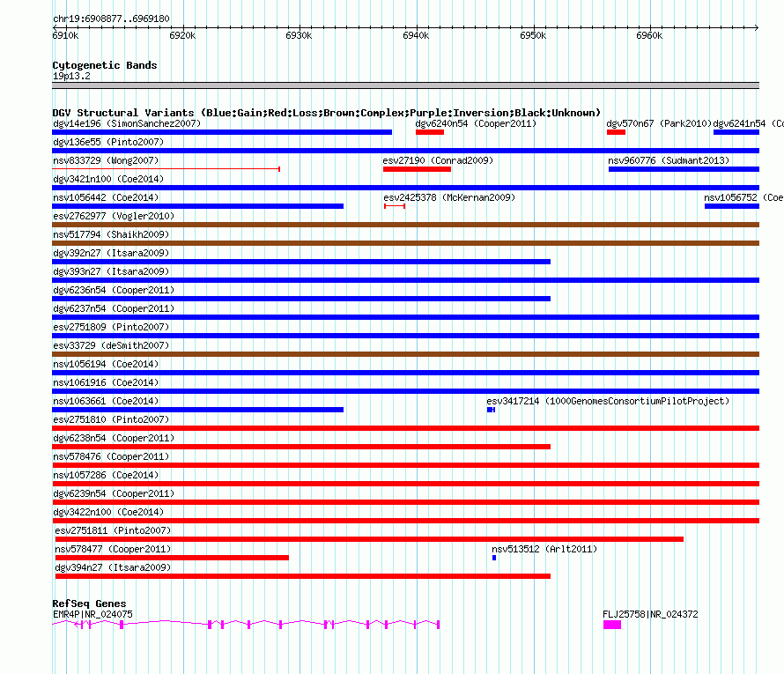The height and width of the screenshot is (674, 784).
Task: Click the small blue esv3417214 variant glyph
Action: click(491, 410)
